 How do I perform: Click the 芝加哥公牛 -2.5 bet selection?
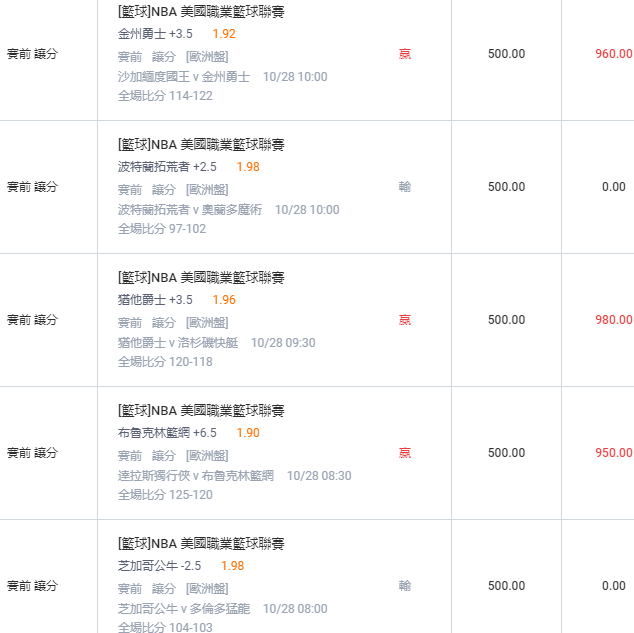point(159,566)
